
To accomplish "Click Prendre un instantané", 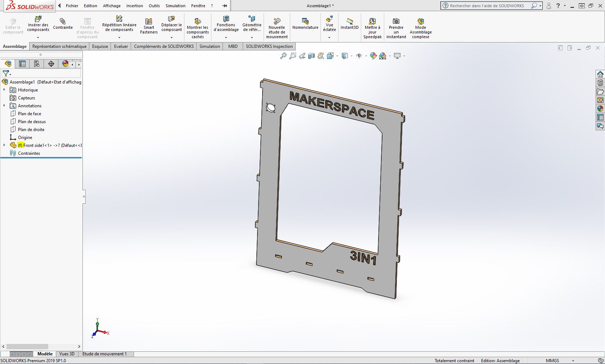I will (x=396, y=28).
